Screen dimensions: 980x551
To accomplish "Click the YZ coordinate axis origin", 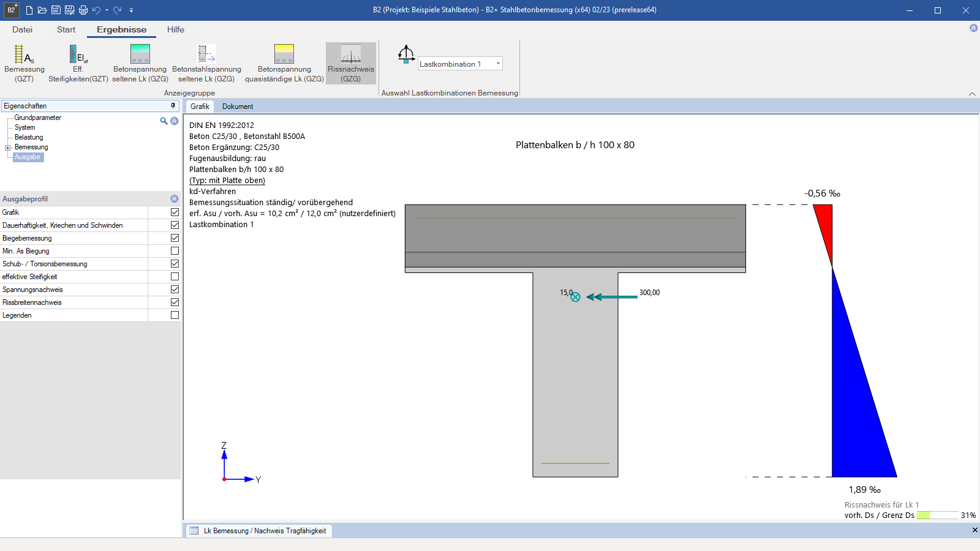I will [224, 479].
